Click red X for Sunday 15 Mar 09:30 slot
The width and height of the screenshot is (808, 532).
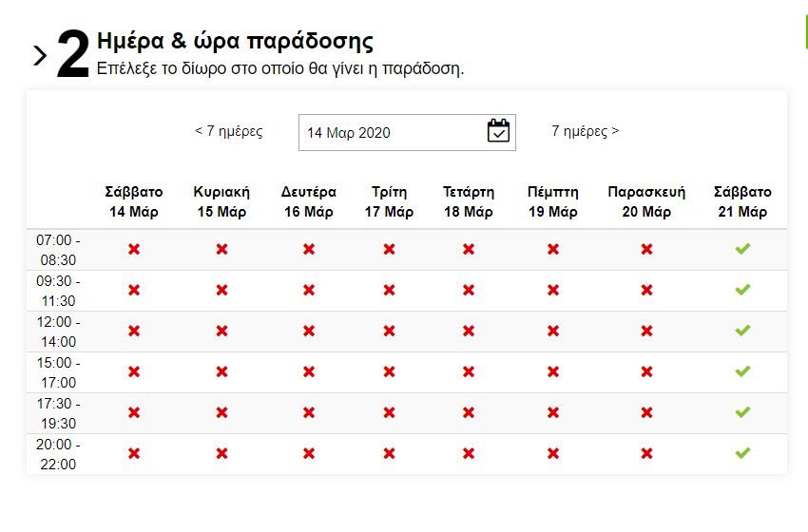221,290
